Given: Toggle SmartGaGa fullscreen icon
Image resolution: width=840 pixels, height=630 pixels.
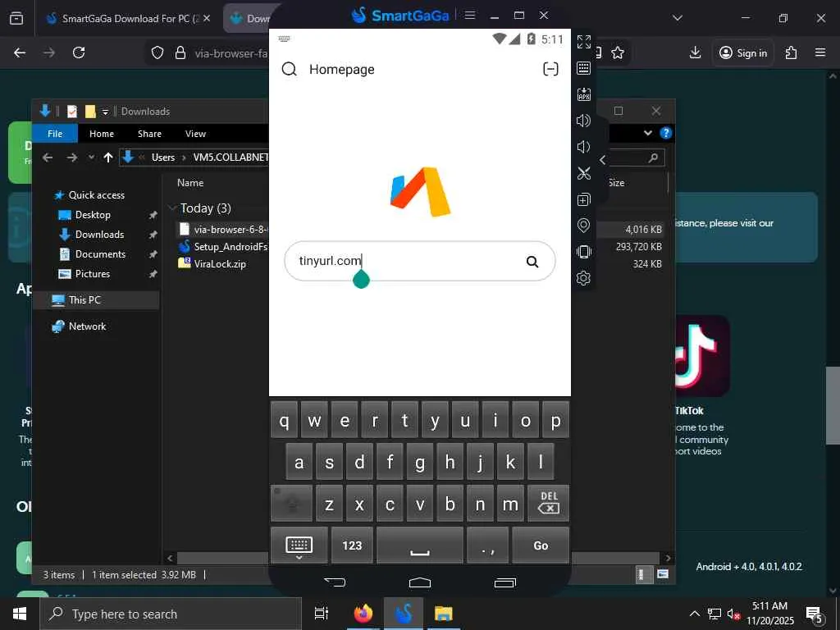Looking at the screenshot, I should coord(583,42).
